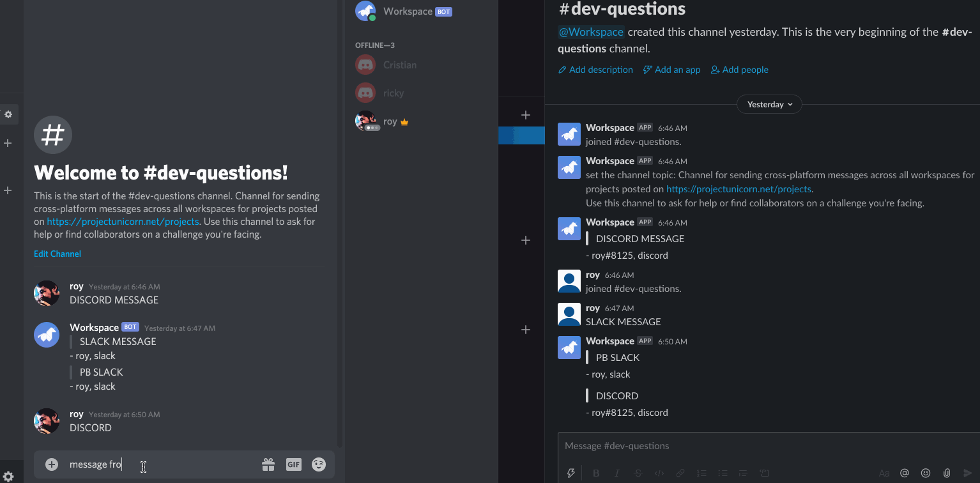Click the insert link icon in Slack composer
This screenshot has width=980, height=483.
pyautogui.click(x=680, y=473)
